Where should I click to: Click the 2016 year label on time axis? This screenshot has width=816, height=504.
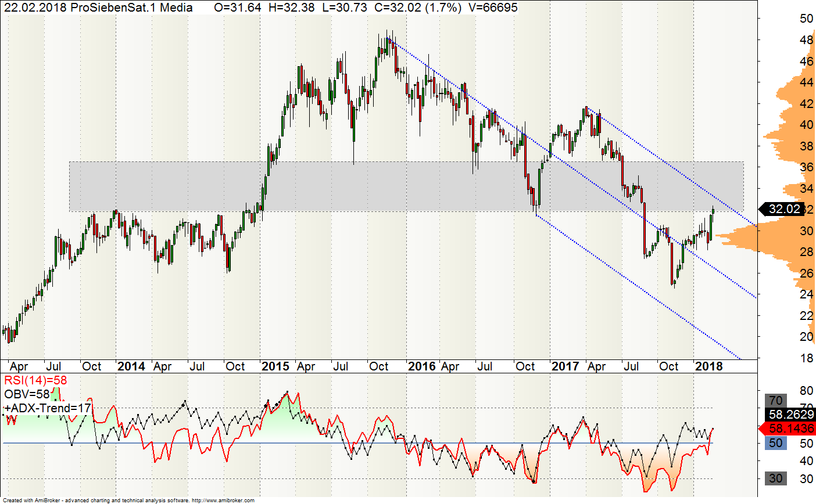click(x=422, y=366)
